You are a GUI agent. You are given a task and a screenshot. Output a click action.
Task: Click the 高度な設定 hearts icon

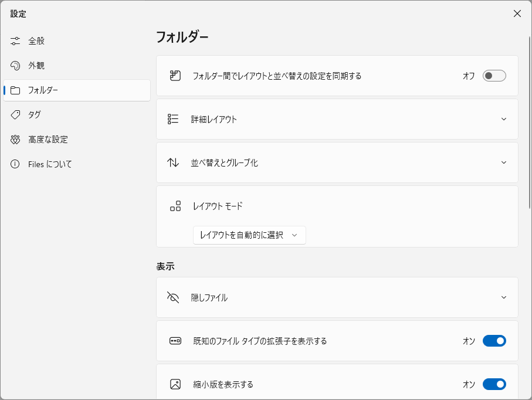(x=15, y=140)
